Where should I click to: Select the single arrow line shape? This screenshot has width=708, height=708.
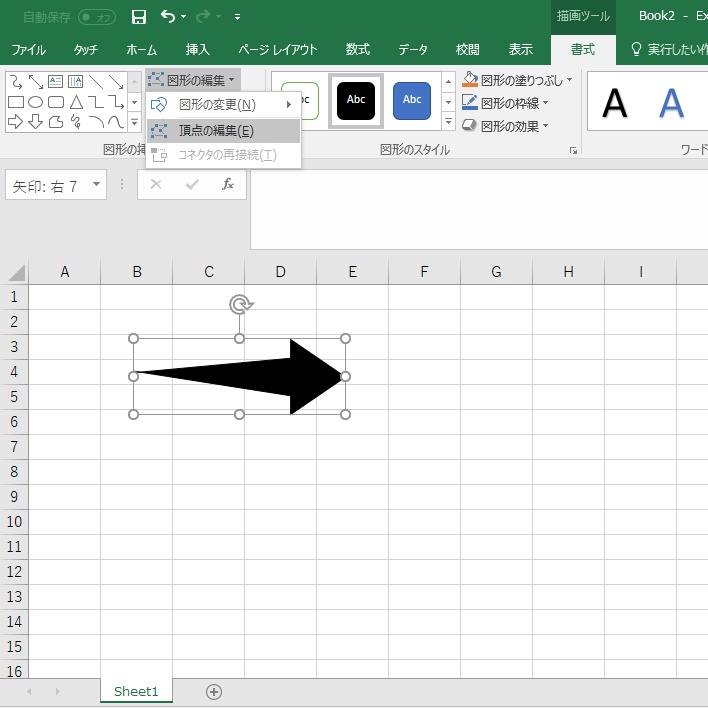pos(116,82)
